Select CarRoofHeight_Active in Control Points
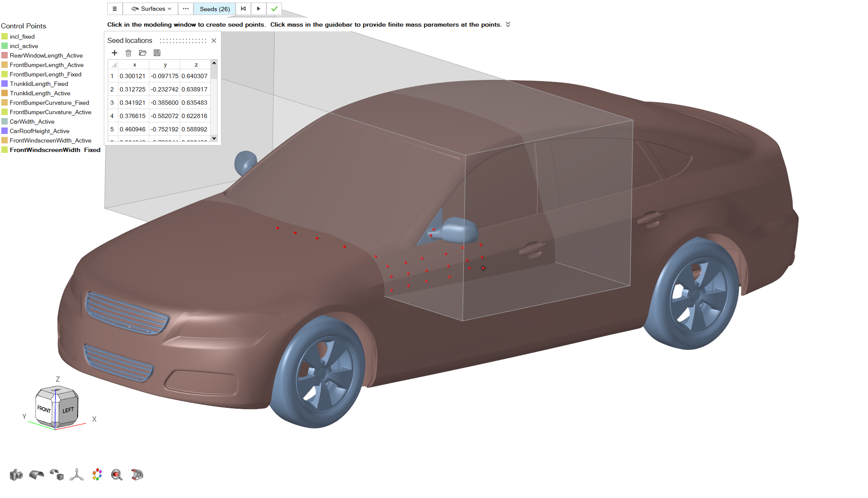 (39, 131)
